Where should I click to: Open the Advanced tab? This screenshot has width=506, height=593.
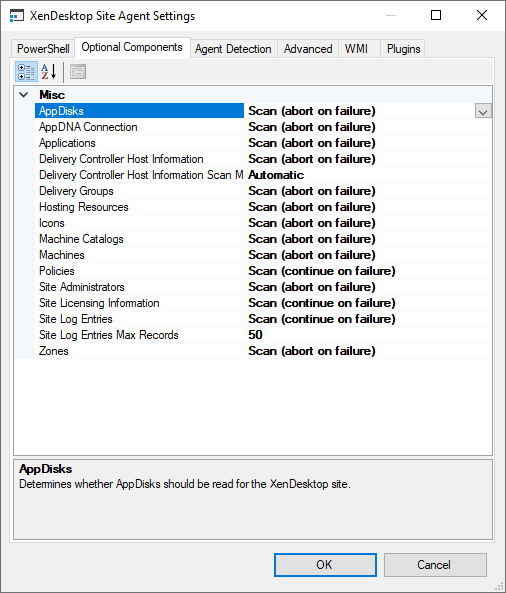[x=308, y=49]
